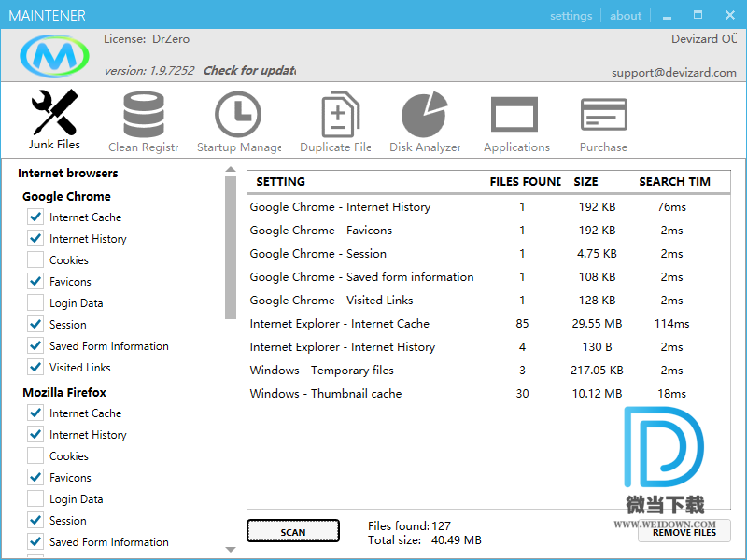The width and height of the screenshot is (747, 560).
Task: Uncheck Google Chrome Session
Action: pos(35,324)
